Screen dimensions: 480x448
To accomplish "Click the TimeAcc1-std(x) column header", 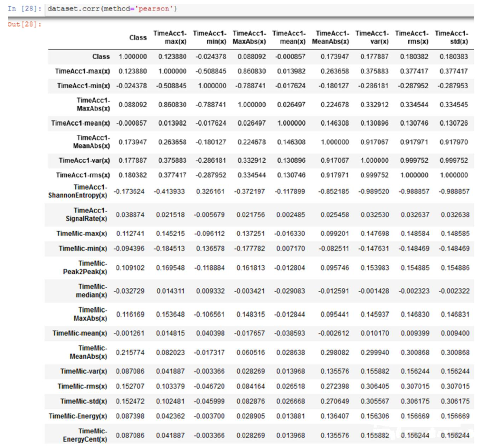I will [x=452, y=38].
